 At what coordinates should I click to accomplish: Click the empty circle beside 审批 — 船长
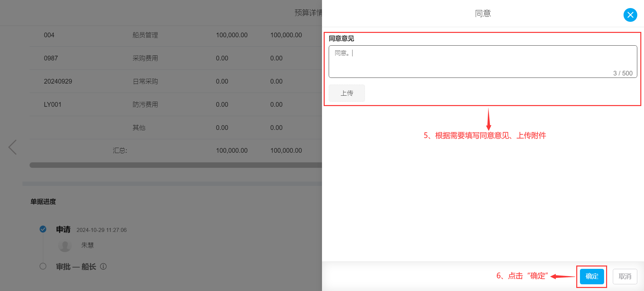43,266
